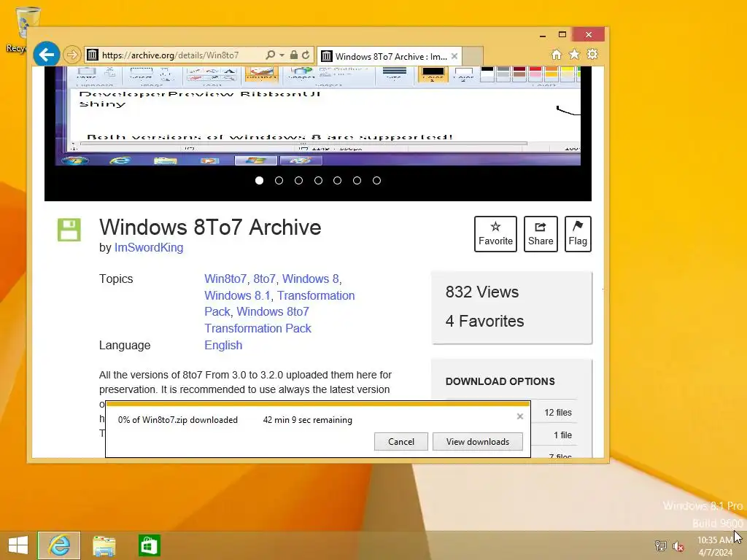Open the Win8to7 topic link
Viewport: 747px width, 560px height.
tap(225, 279)
